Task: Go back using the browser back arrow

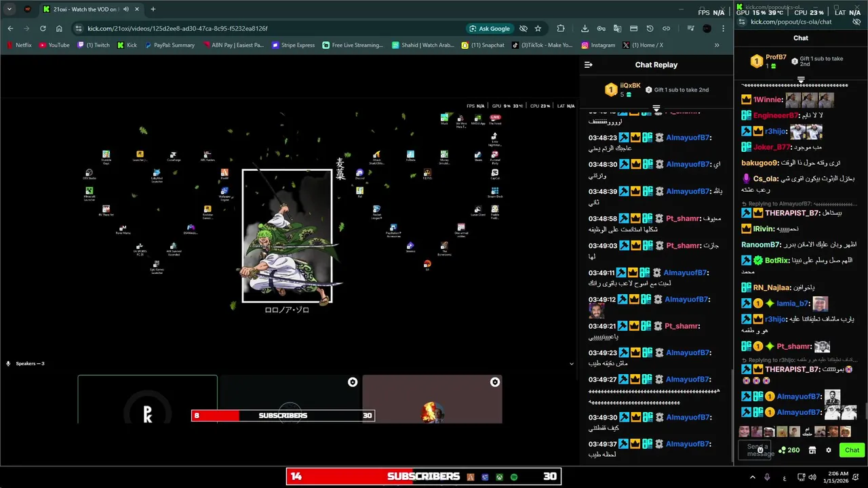Action: coord(10,28)
